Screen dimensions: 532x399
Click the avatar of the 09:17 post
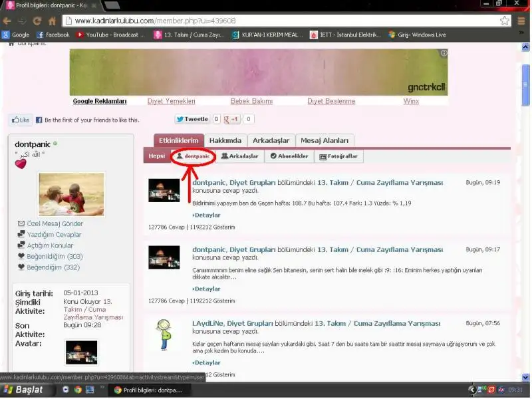point(164,257)
